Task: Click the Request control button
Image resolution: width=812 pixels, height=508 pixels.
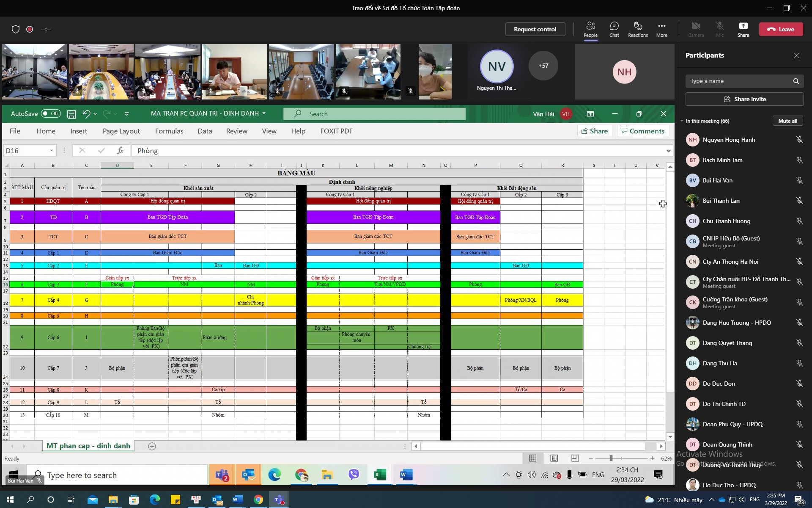Action: click(535, 29)
